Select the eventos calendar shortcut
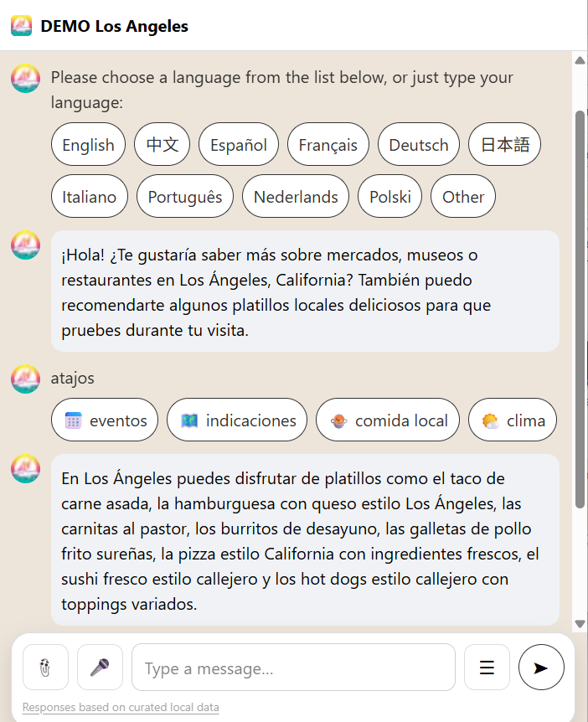This screenshot has height=722, width=588. [x=105, y=420]
